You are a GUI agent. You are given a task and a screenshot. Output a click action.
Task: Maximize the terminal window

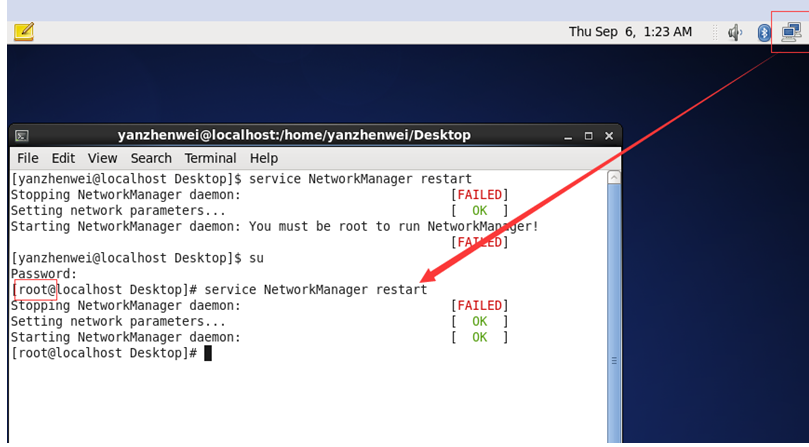[x=588, y=136]
